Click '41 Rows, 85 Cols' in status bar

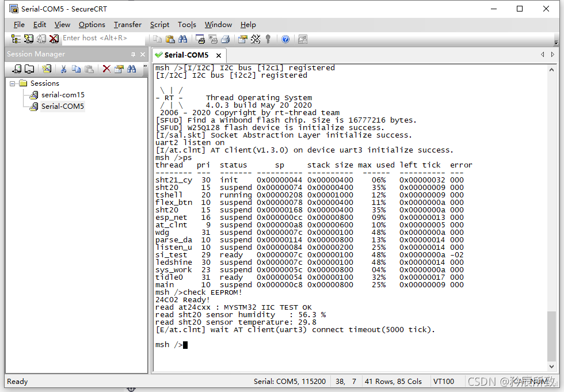pos(393,381)
